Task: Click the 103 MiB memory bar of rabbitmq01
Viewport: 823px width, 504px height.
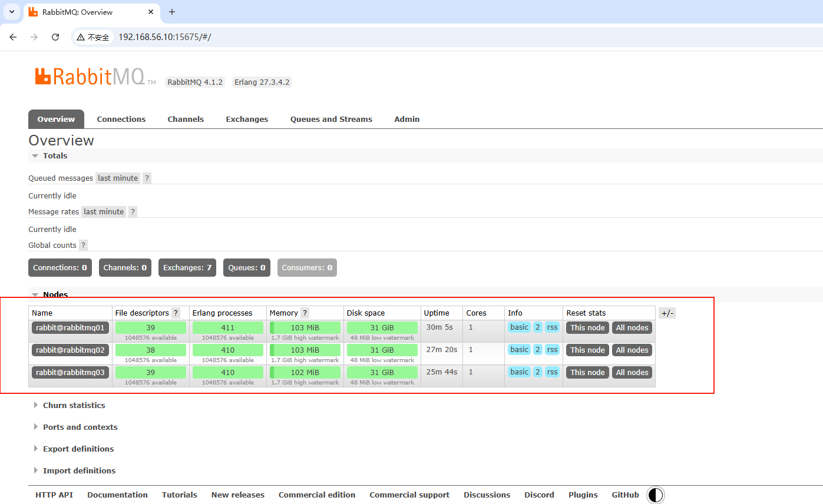Action: 305,328
